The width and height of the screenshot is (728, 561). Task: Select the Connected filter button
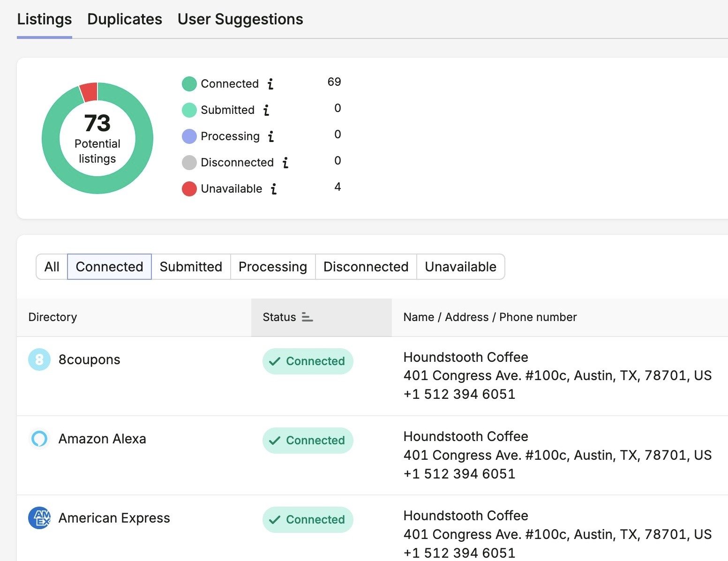[x=109, y=267]
